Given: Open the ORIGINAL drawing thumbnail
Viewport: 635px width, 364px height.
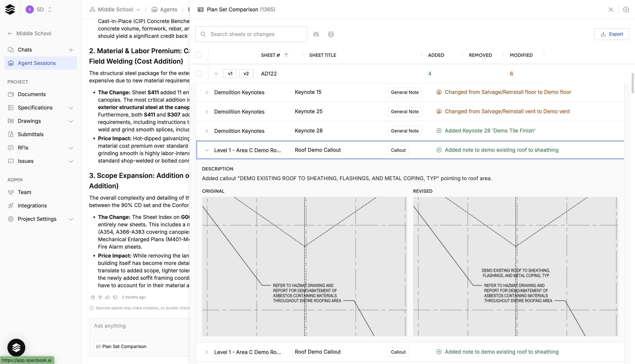Looking at the screenshot, I should (305, 266).
